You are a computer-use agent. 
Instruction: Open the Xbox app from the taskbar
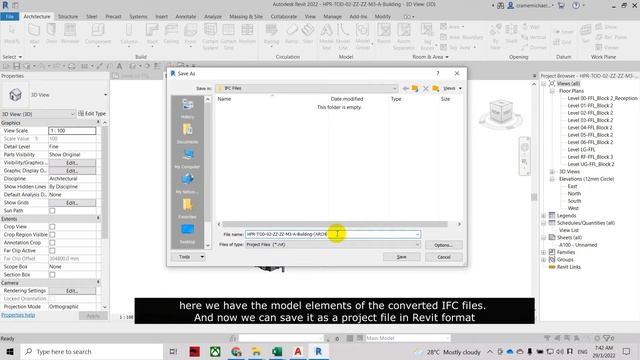215,351
